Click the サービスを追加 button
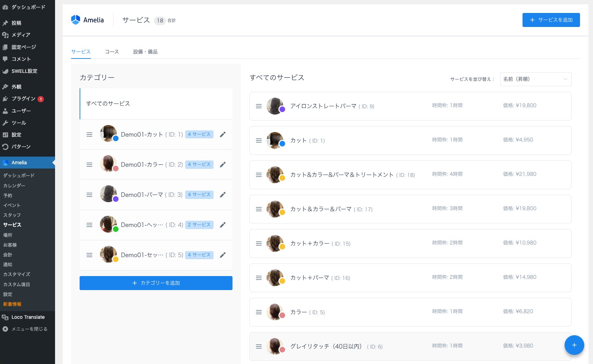Screen dimensions: 593x364 click(551, 20)
